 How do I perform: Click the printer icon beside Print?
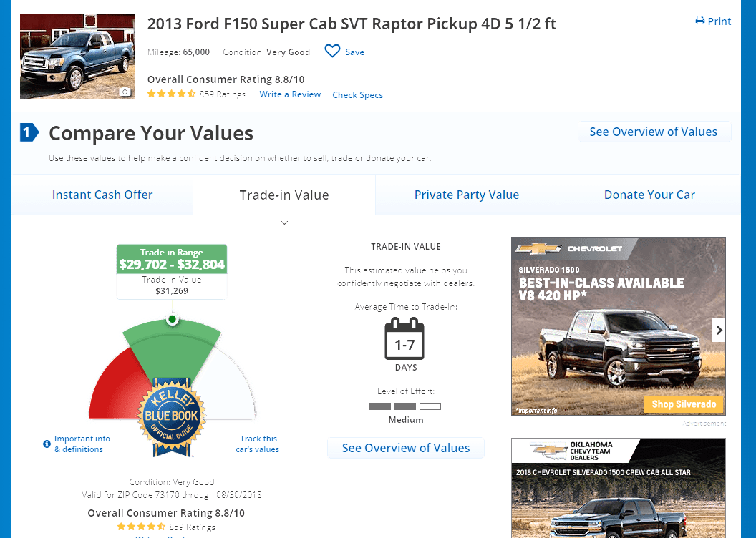click(699, 21)
